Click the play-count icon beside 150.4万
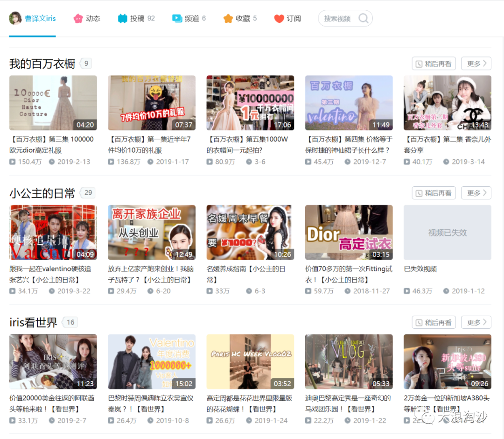The image size is (504, 439). [x=12, y=162]
